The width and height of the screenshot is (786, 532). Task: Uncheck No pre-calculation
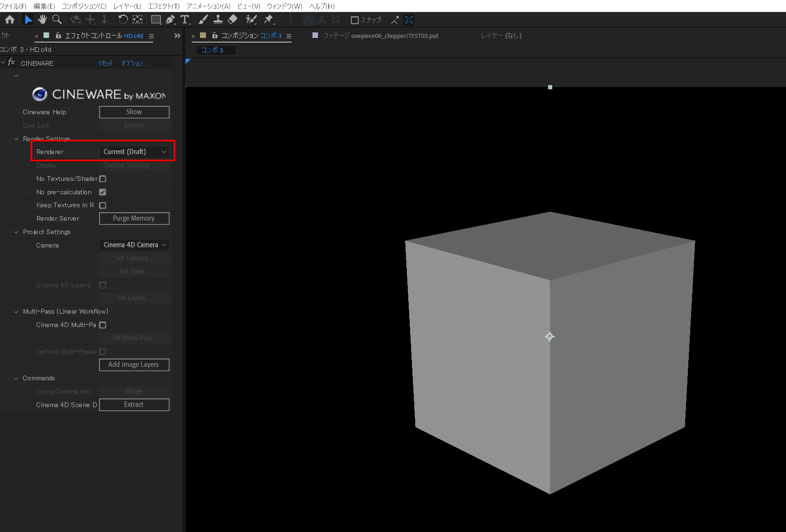[x=102, y=192]
